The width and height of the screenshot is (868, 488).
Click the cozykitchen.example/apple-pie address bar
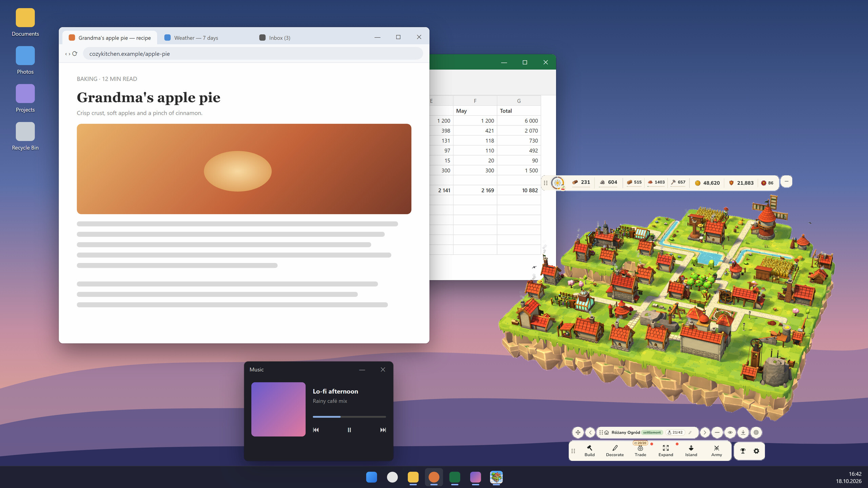(253, 54)
